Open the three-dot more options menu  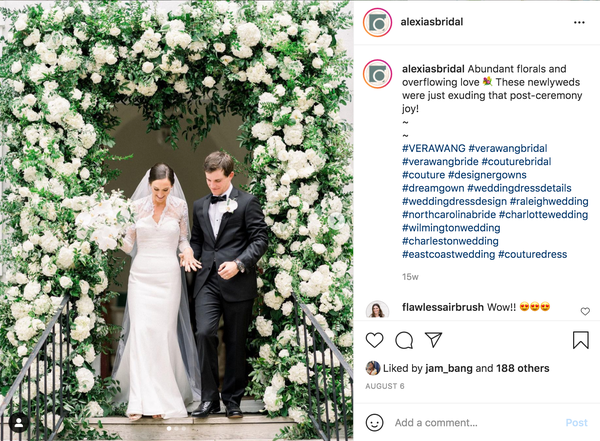[579, 23]
